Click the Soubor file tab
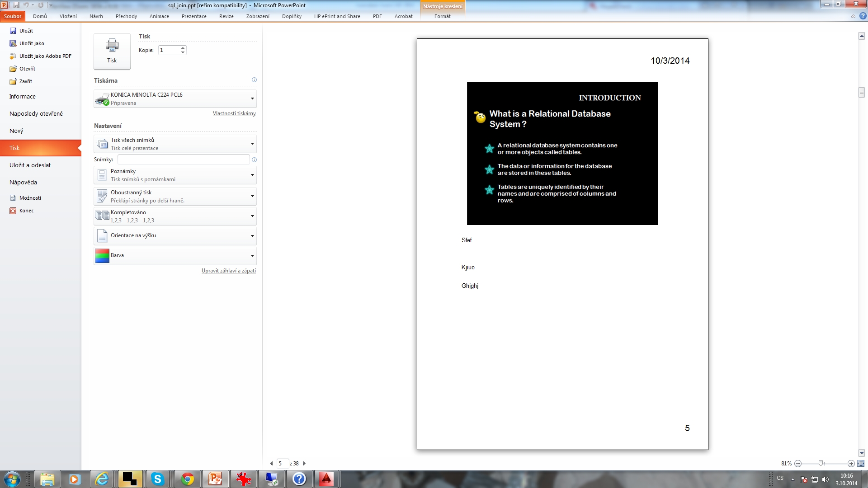The width and height of the screenshot is (868, 488). (13, 16)
